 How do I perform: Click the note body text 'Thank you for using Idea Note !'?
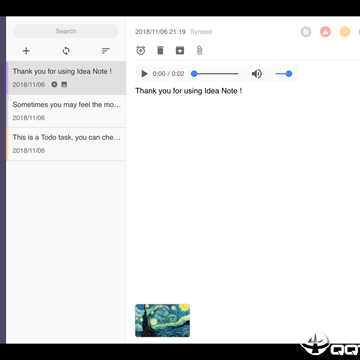click(x=189, y=91)
